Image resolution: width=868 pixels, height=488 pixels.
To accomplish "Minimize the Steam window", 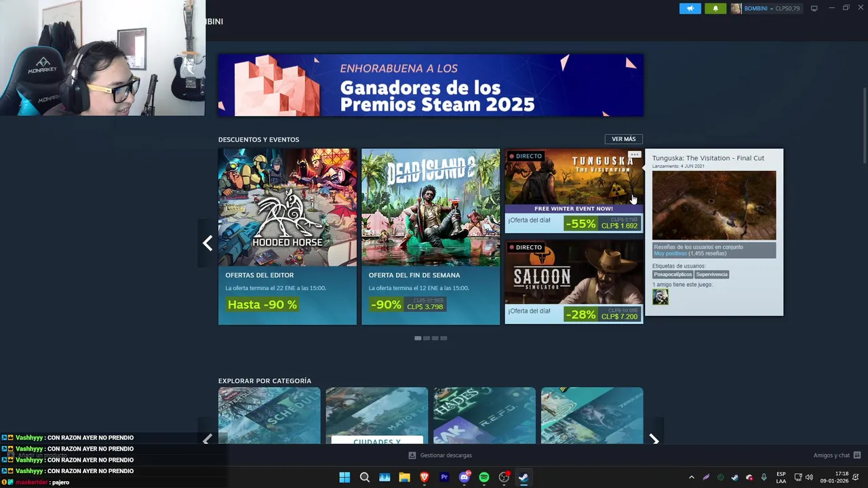I will point(832,8).
